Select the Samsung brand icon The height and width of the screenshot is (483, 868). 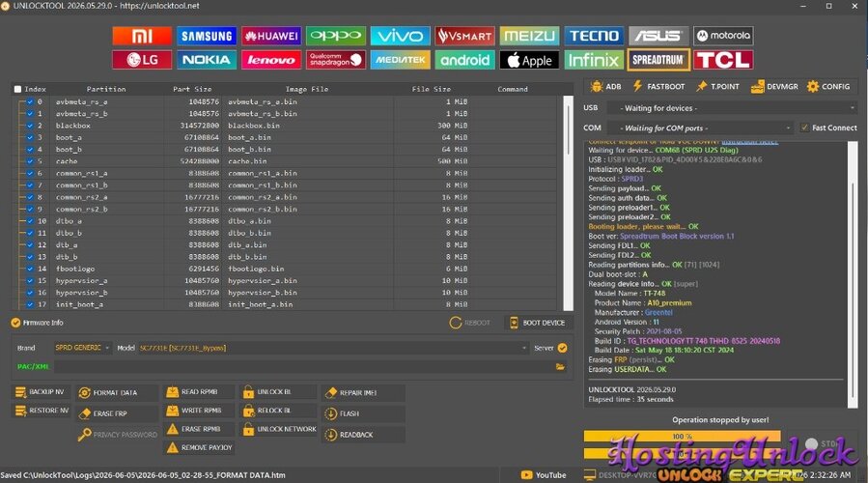point(207,36)
